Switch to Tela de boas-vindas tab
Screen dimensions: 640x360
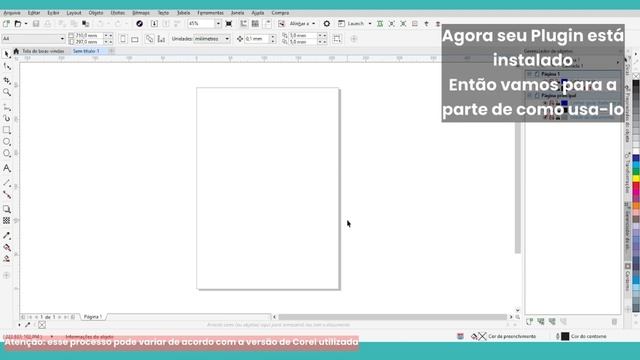coord(43,51)
